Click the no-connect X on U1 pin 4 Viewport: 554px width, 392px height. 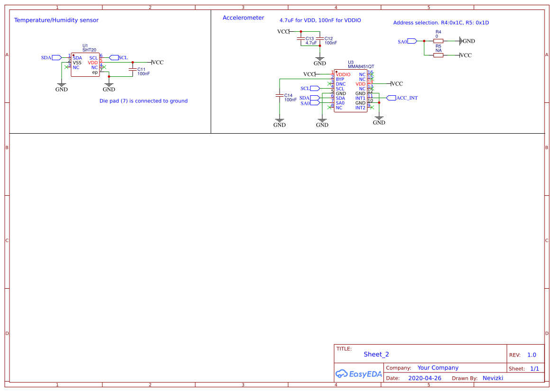104,67
